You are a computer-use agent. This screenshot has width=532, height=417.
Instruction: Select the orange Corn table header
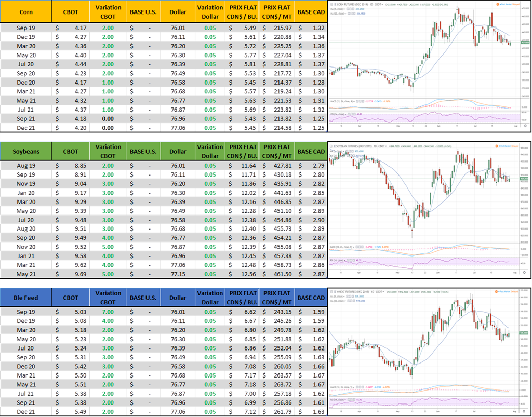[x=26, y=11]
